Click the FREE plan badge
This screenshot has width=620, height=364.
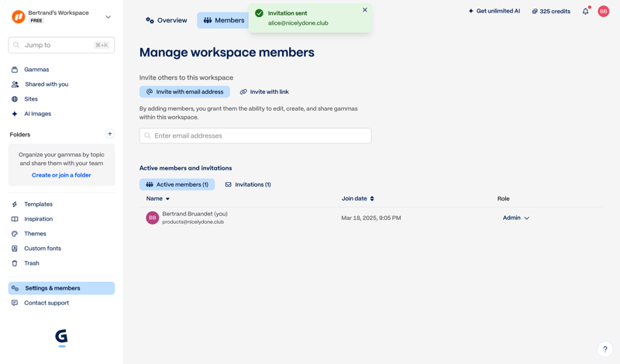(x=36, y=21)
